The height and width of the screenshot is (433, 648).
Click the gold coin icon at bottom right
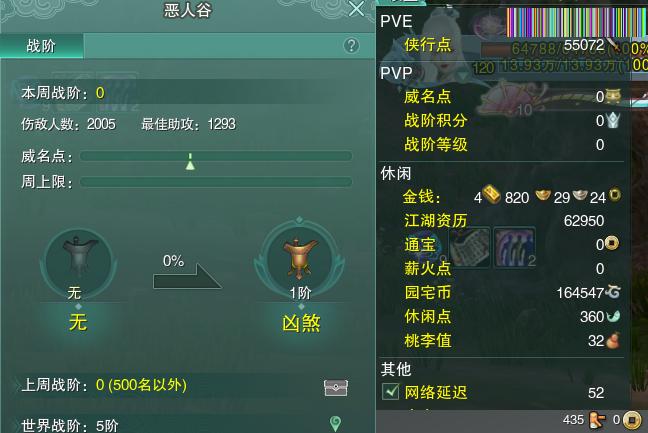[x=631, y=420]
